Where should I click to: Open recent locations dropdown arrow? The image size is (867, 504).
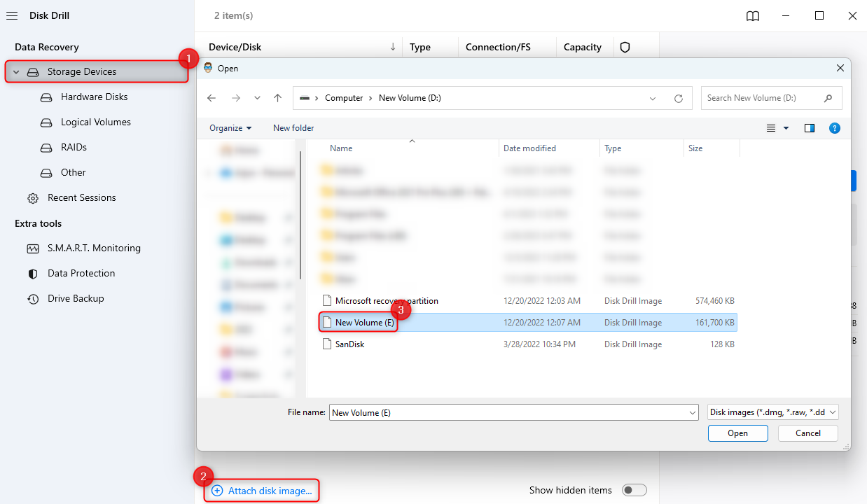pyautogui.click(x=257, y=98)
